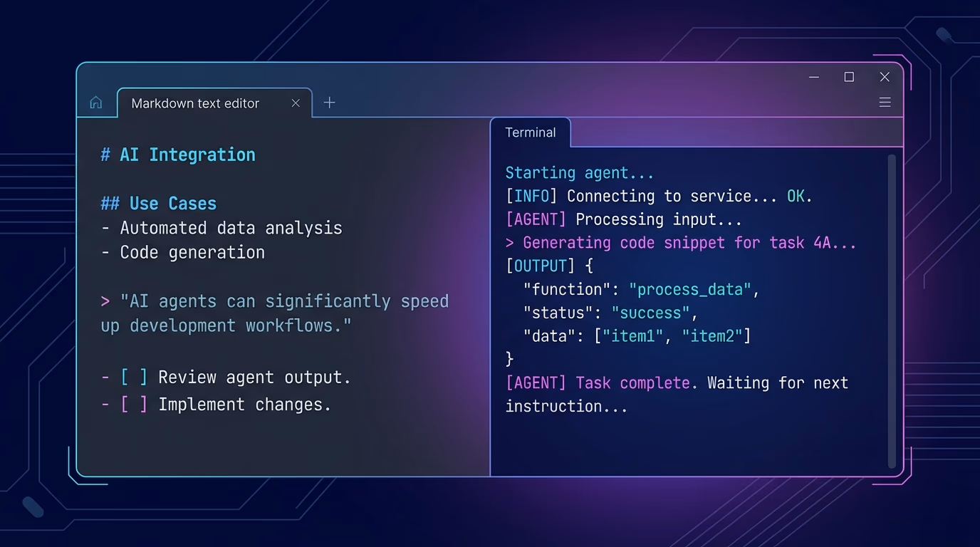This screenshot has height=547, width=980.
Task: Click the "Task complete" message in the terminal
Action: pyautogui.click(x=632, y=383)
